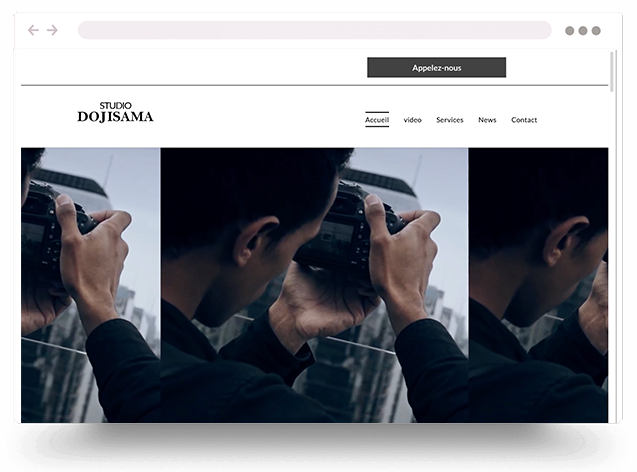Viewport: 637px width, 472px height.
Task: Click the browser back arrow
Action: [33, 31]
